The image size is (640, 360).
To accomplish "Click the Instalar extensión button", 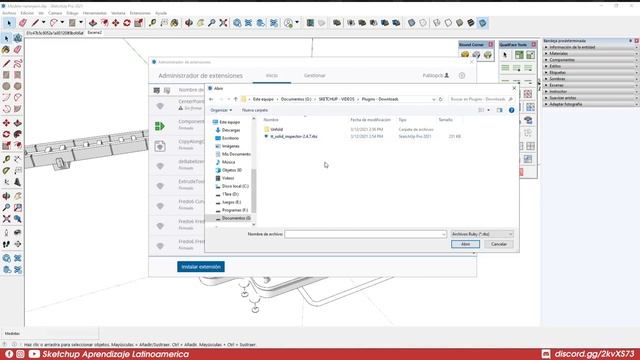I will point(201,267).
